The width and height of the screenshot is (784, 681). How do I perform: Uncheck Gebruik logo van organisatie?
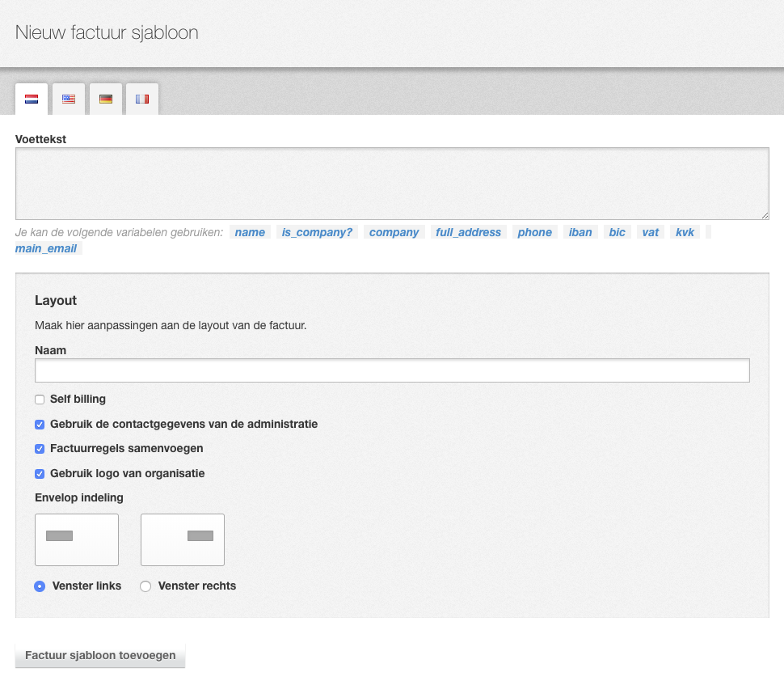40,474
